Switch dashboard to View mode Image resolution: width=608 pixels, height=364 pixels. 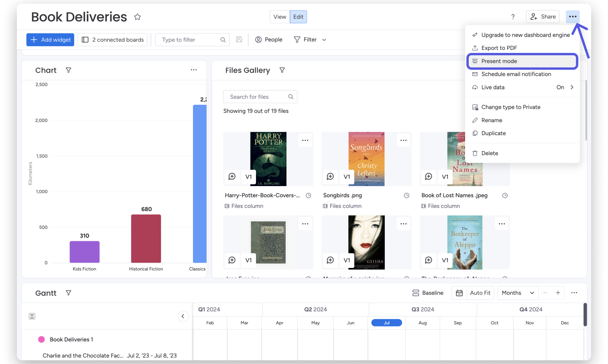click(x=280, y=17)
